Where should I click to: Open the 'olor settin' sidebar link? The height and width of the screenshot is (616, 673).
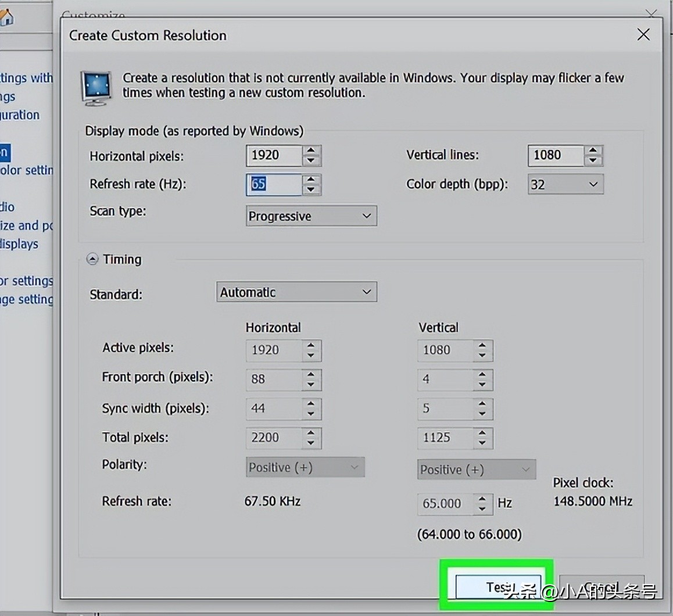pos(27,170)
